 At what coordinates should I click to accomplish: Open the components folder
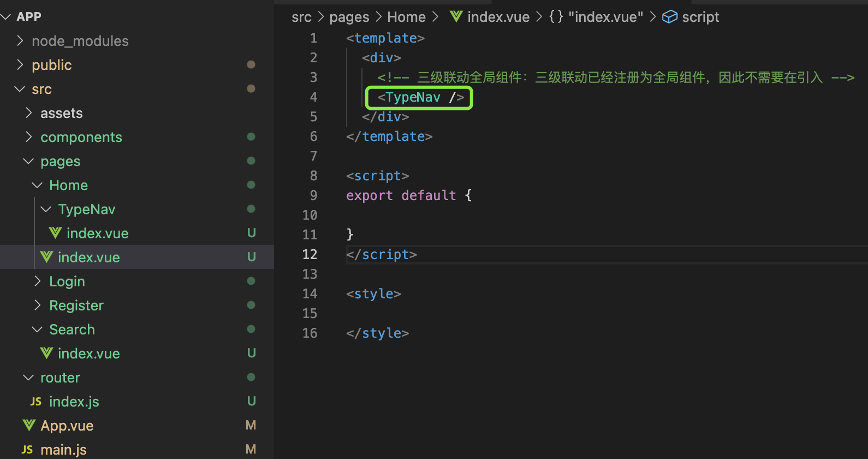pyautogui.click(x=81, y=137)
